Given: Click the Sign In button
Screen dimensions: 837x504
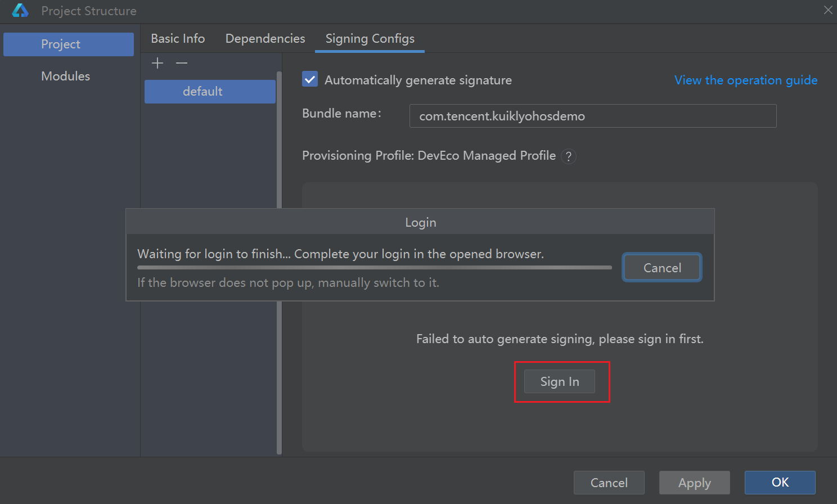Looking at the screenshot, I should 560,381.
